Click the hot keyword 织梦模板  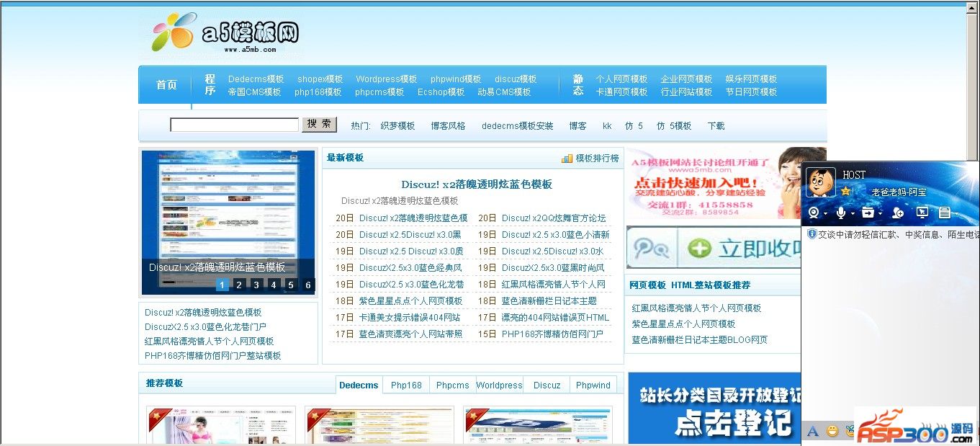coord(397,126)
